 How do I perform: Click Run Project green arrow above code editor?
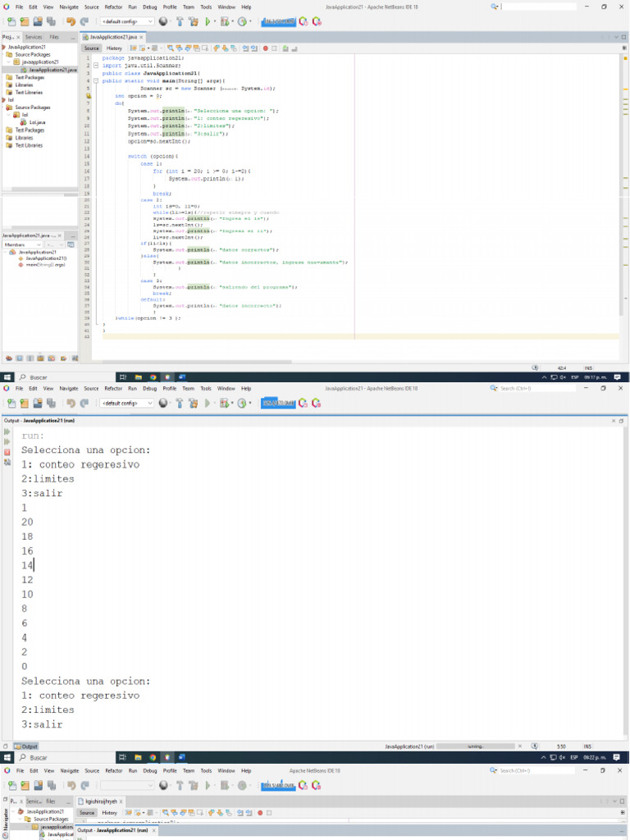point(206,21)
